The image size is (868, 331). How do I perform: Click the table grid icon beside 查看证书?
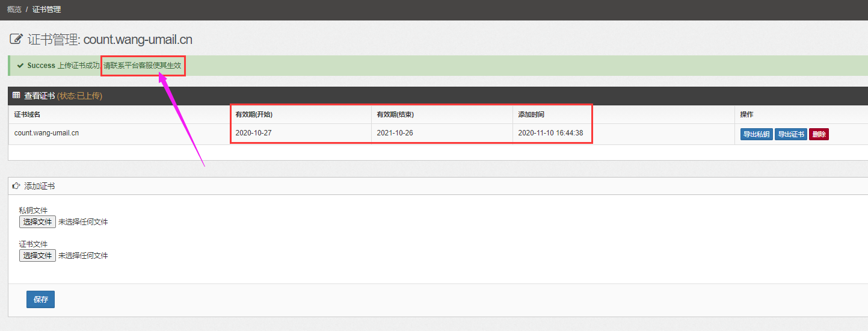[16, 95]
